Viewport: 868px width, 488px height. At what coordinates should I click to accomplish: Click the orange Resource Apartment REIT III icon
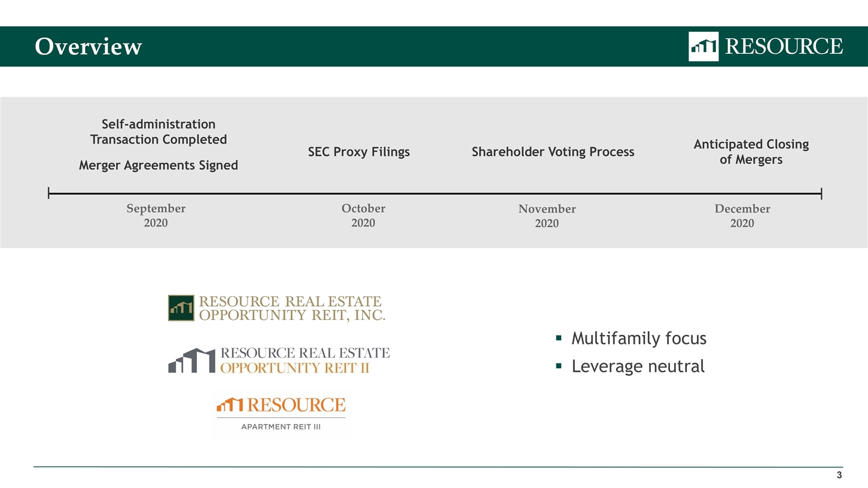230,405
